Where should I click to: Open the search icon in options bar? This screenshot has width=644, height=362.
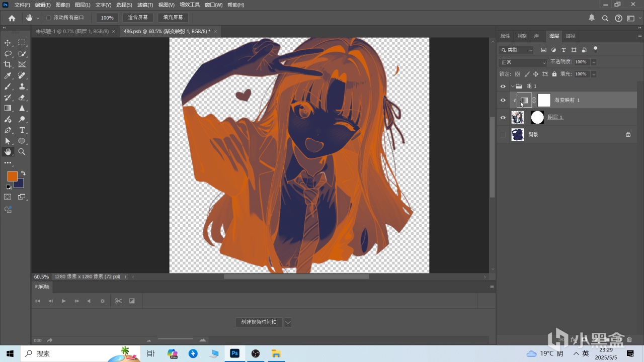tap(605, 18)
